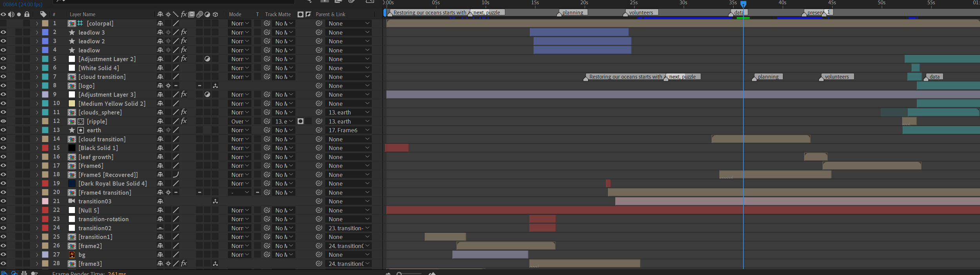Select the White Solid 4 layer
This screenshot has width=980, height=275.
pos(98,68)
